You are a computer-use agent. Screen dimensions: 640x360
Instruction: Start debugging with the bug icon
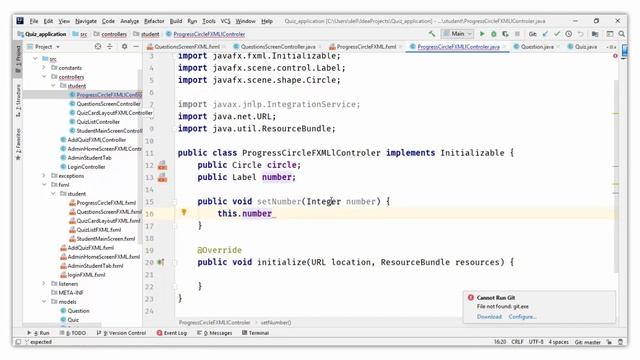[x=494, y=34]
